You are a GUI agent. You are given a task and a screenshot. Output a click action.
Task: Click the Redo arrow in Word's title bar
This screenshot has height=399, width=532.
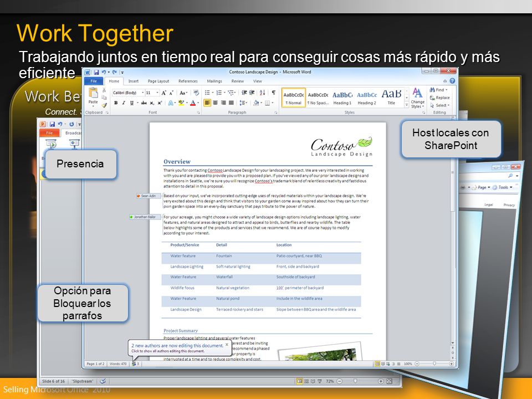(114, 72)
